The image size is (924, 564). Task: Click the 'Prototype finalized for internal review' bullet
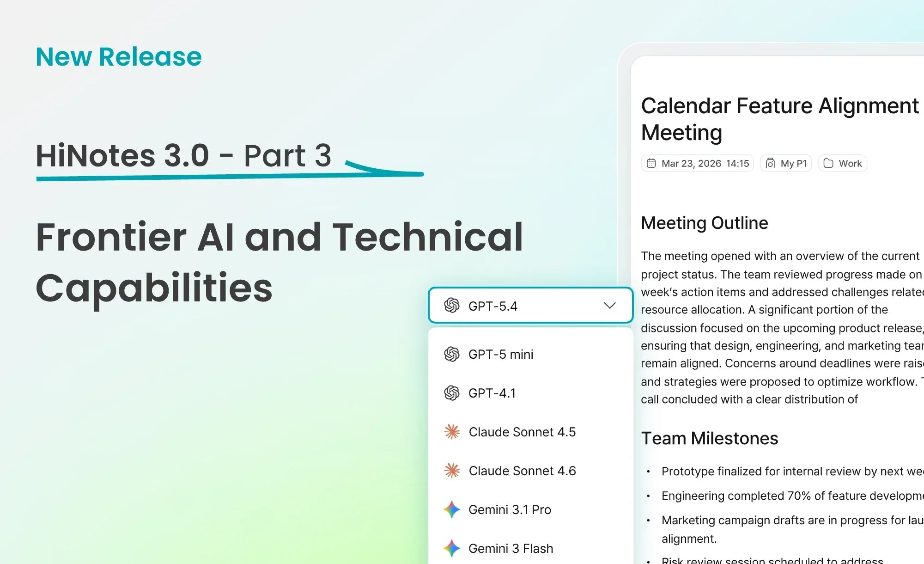(x=792, y=471)
